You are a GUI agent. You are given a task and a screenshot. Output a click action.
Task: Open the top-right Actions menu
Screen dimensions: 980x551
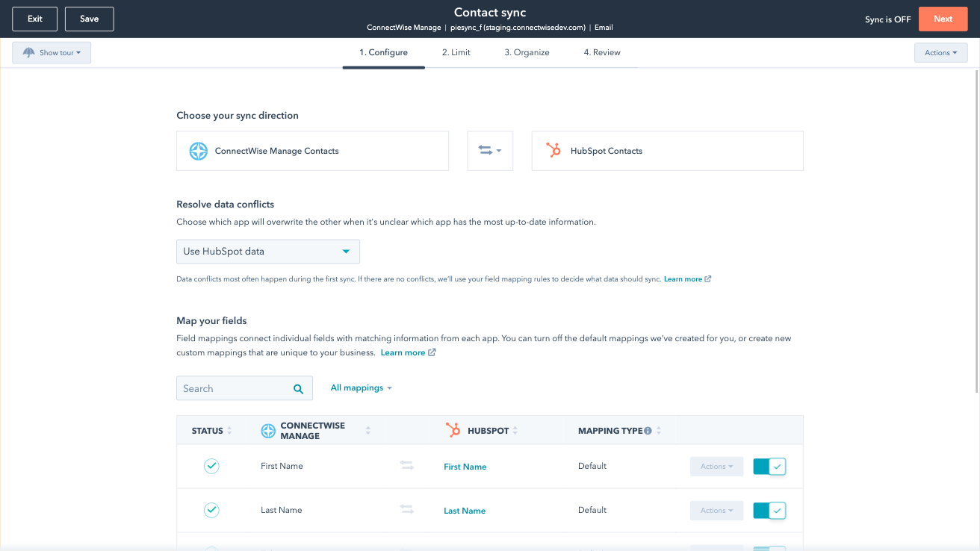click(x=940, y=53)
